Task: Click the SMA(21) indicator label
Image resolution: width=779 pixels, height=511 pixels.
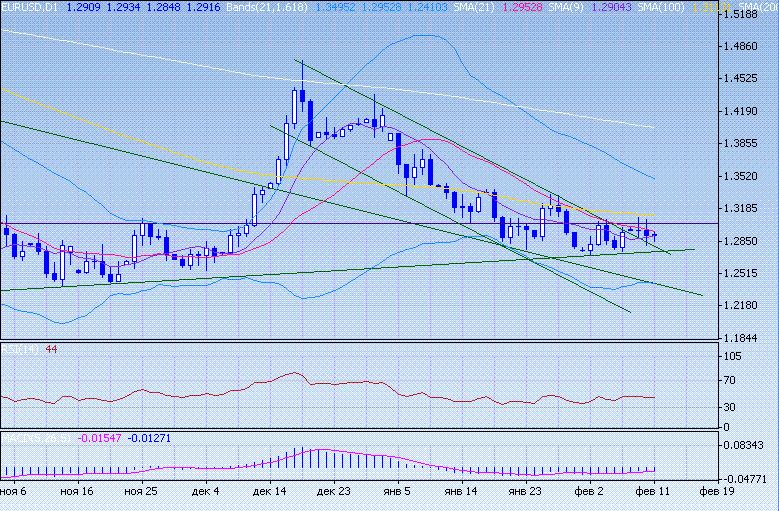Action: coord(507,7)
